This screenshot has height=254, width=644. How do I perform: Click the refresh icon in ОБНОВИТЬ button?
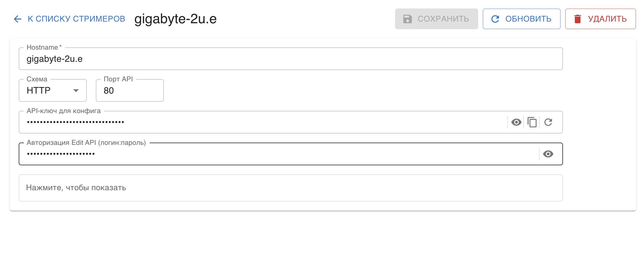[x=495, y=19]
